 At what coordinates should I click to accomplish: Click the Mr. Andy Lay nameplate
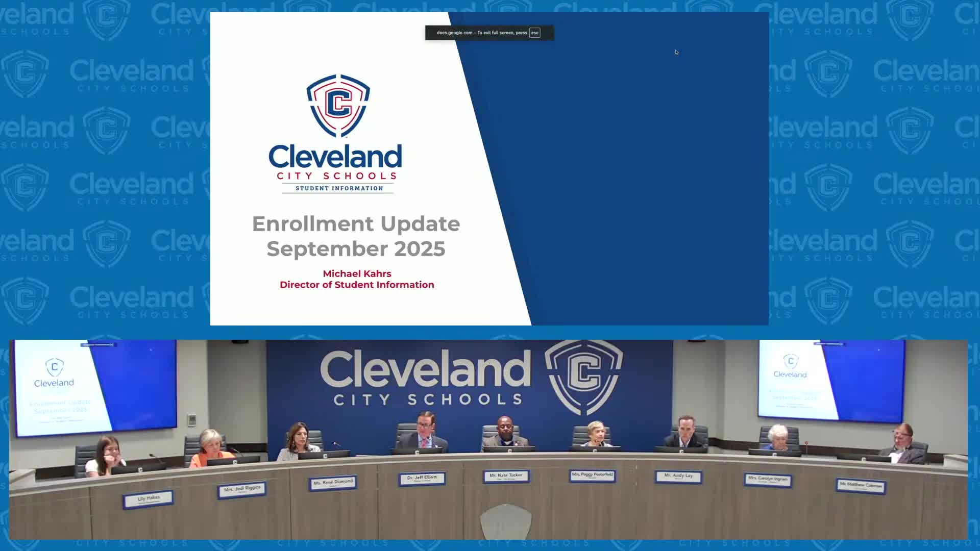(x=678, y=477)
